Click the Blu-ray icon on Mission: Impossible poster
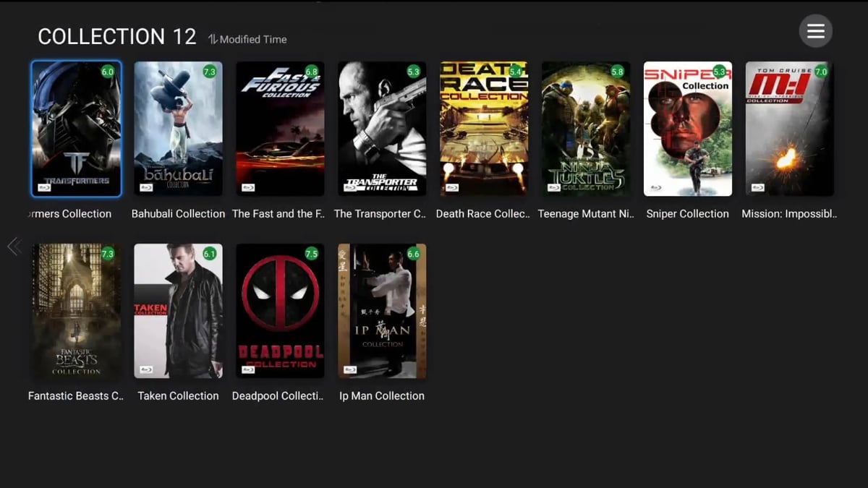 tap(759, 187)
